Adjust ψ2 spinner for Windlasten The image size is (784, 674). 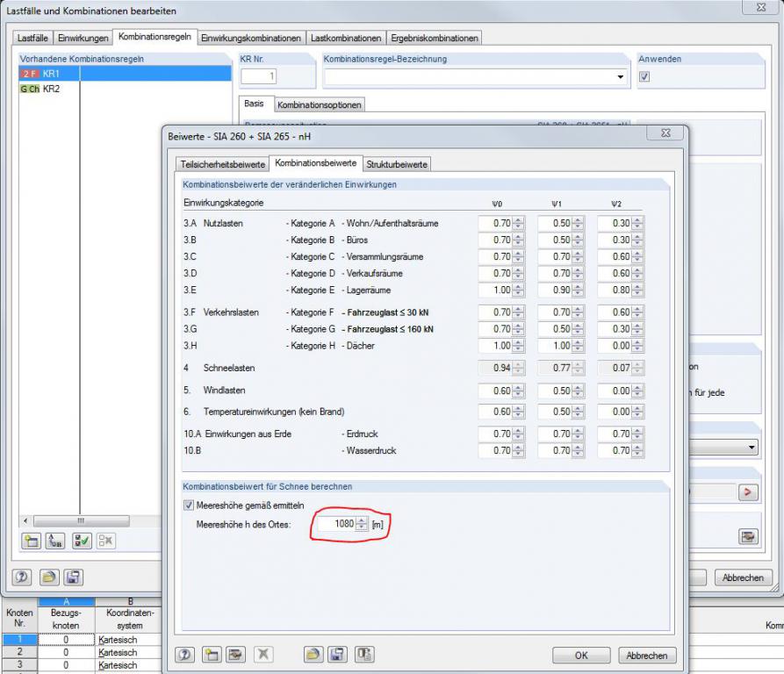[637, 391]
